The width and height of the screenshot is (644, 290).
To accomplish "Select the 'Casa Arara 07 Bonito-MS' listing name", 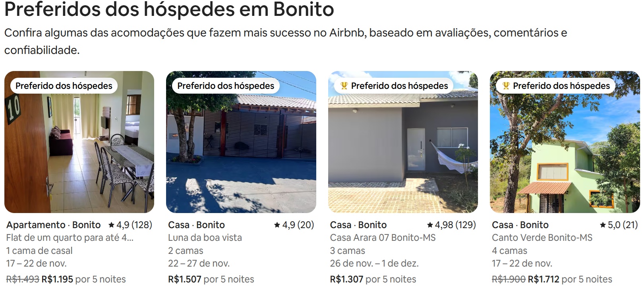I will pos(383,238).
